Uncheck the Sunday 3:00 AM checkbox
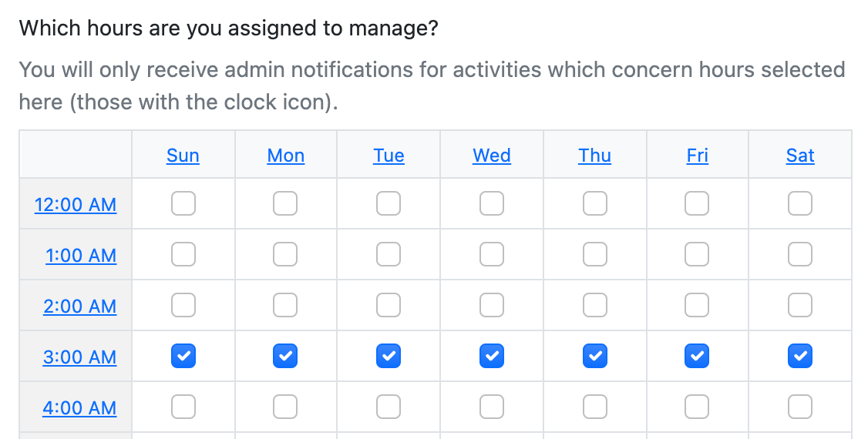The height and width of the screenshot is (439, 868). point(183,356)
